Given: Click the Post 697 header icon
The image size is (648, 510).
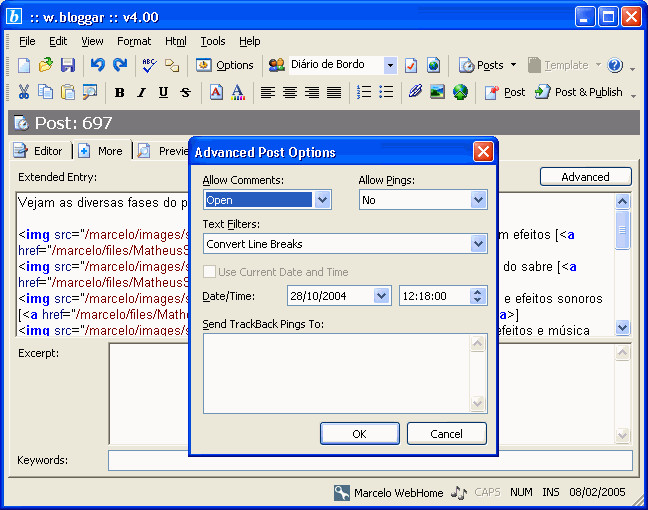Looking at the screenshot, I should click(x=21, y=123).
